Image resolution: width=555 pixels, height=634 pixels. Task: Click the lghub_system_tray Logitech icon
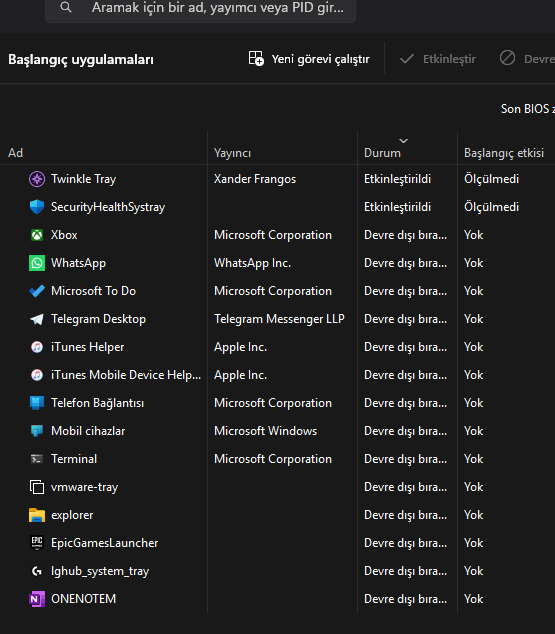click(x=37, y=571)
